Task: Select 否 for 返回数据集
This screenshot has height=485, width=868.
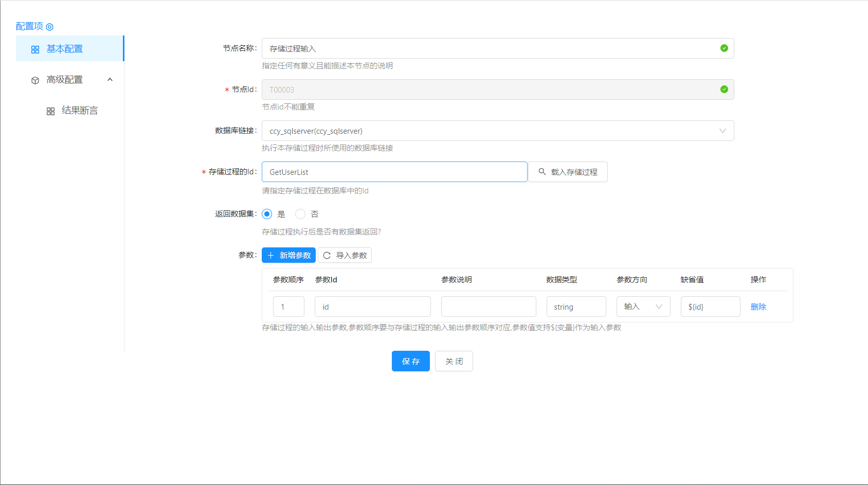Action: 300,214
